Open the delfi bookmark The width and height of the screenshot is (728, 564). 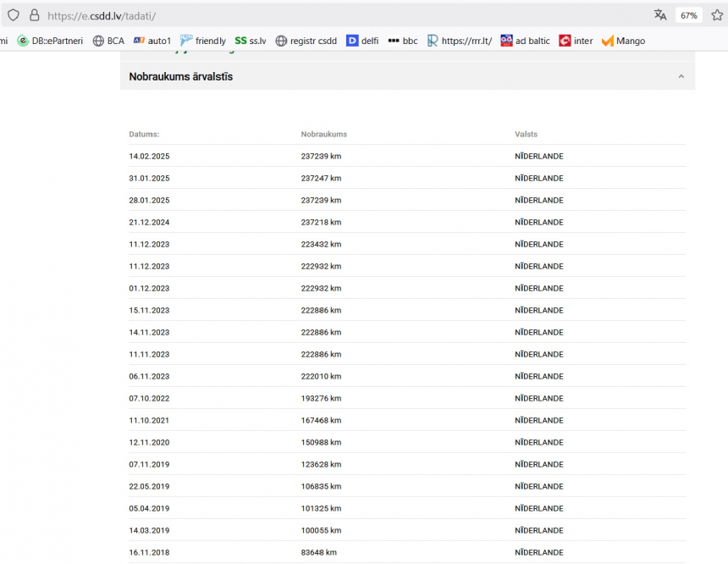tap(362, 41)
